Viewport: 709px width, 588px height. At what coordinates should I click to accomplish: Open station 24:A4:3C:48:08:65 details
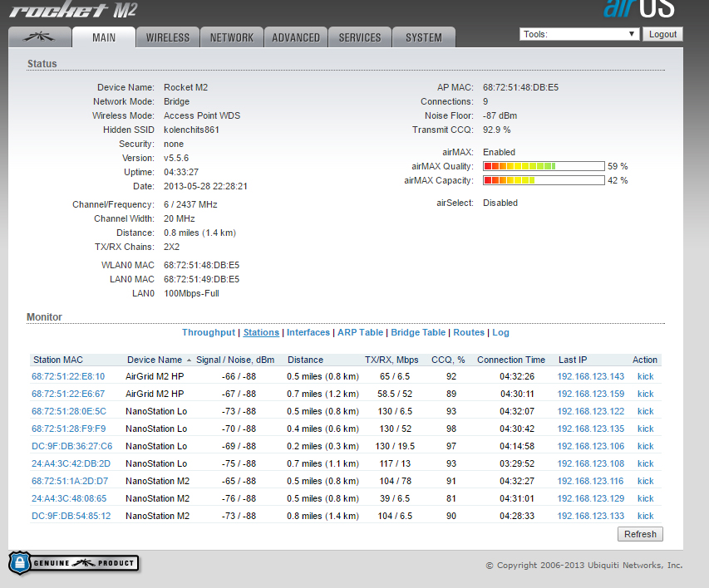(x=69, y=498)
